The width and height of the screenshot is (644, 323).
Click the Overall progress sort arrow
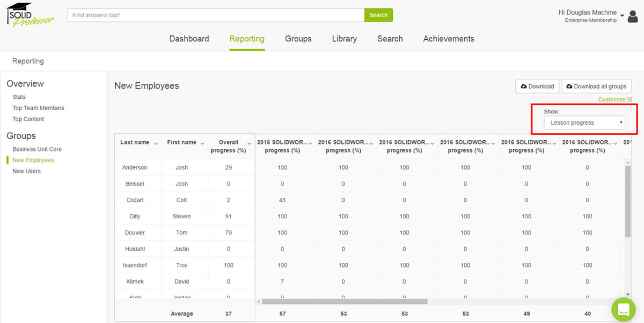[248, 142]
